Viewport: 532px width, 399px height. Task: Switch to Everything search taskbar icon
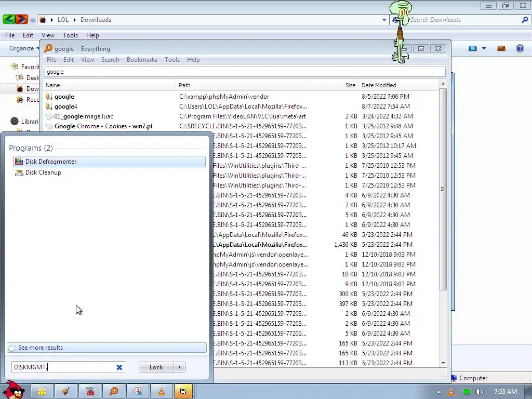113,392
